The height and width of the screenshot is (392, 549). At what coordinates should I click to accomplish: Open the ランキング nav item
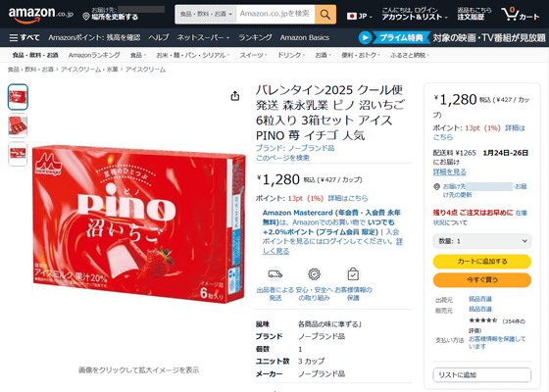pos(255,37)
